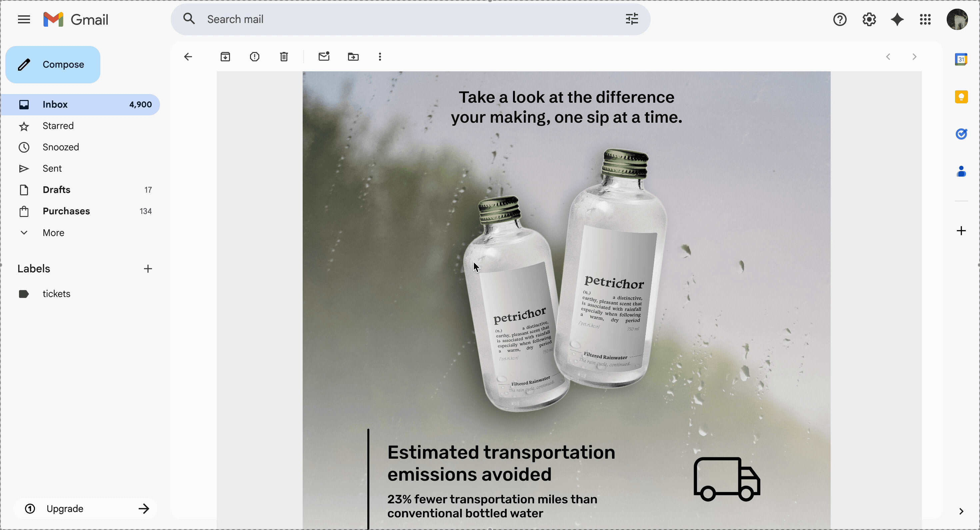
Task: Focus the Search mail field
Action: pyautogui.click(x=410, y=19)
